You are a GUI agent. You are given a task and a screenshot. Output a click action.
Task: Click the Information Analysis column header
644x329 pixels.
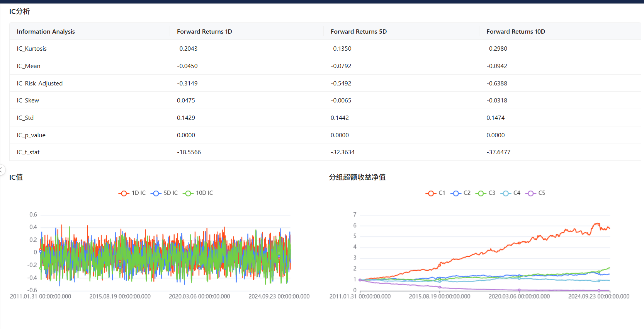(46, 32)
